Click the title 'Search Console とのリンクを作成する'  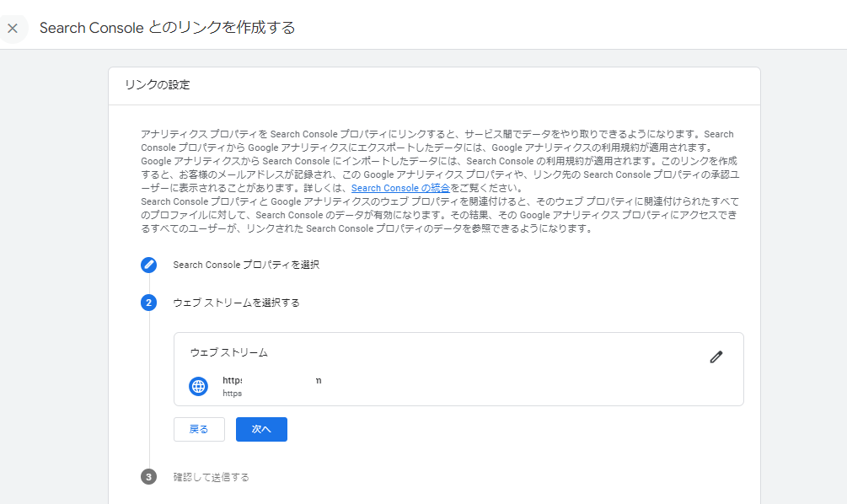[x=168, y=28]
